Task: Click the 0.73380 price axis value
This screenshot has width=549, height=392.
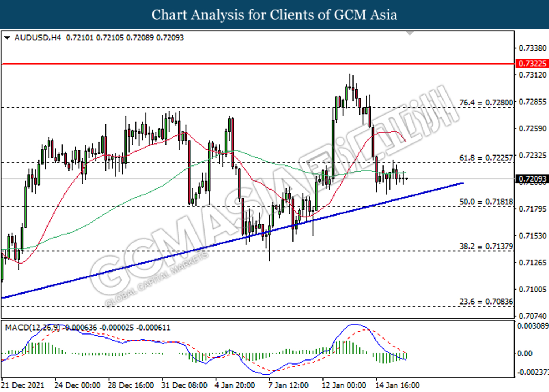Action: pos(533,48)
